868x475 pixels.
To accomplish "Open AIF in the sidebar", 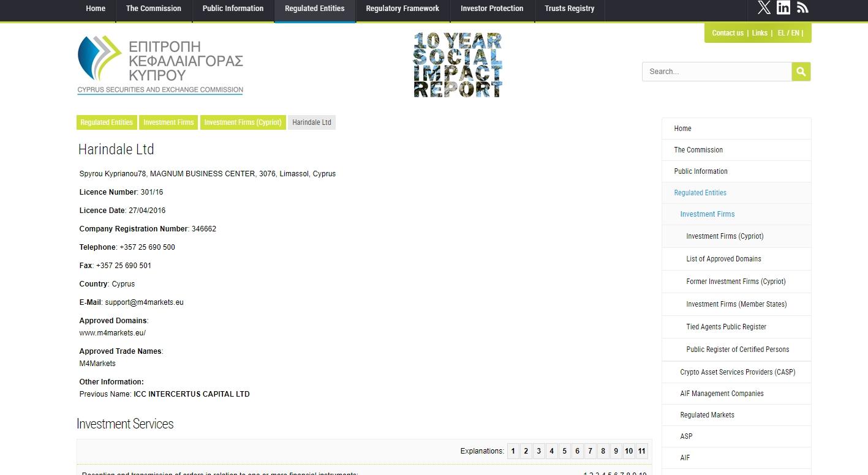I will (736, 458).
